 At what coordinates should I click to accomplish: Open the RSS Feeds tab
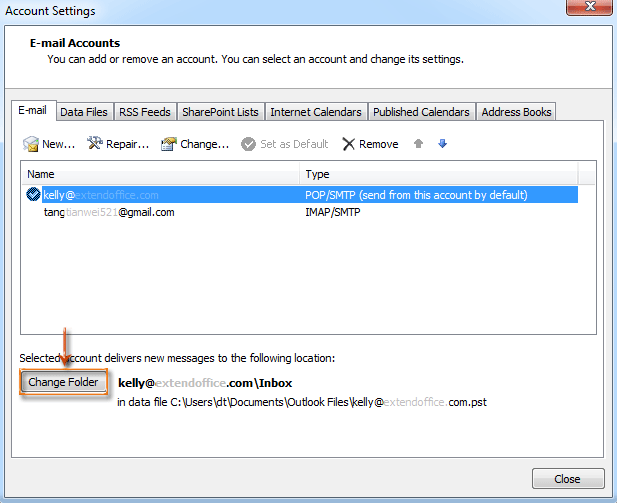coord(144,112)
